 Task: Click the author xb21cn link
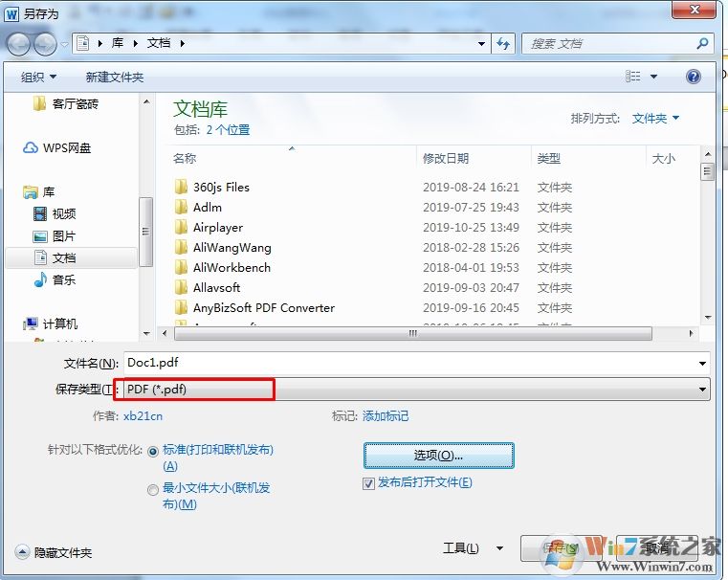(143, 415)
